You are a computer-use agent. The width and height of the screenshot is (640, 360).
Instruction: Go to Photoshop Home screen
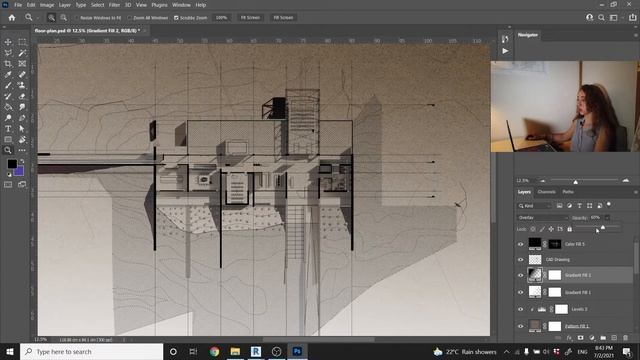tap(12, 18)
